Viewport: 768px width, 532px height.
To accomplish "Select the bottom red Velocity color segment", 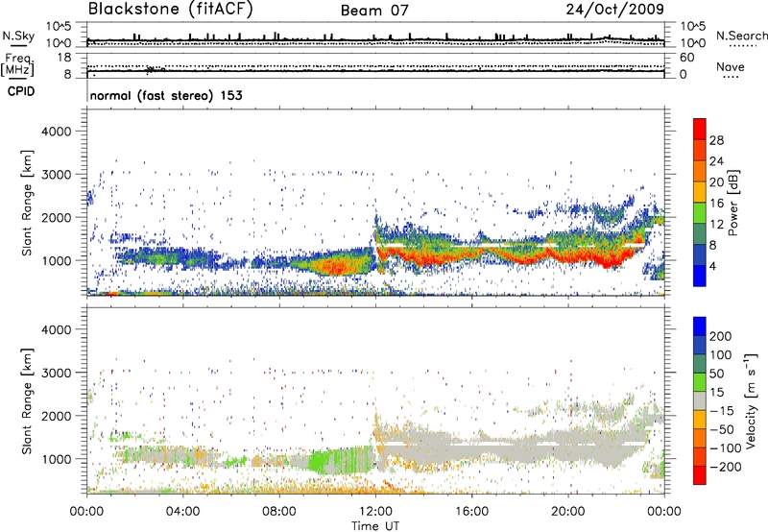I will (700, 475).
